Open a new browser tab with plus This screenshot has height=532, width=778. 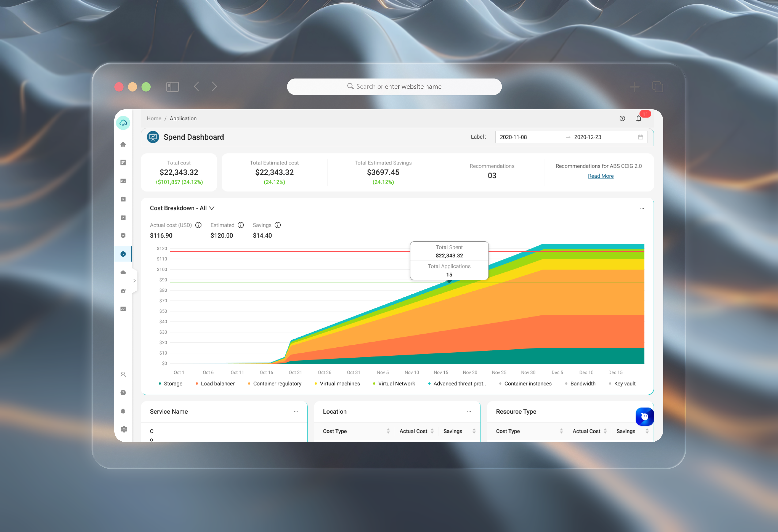coord(634,87)
